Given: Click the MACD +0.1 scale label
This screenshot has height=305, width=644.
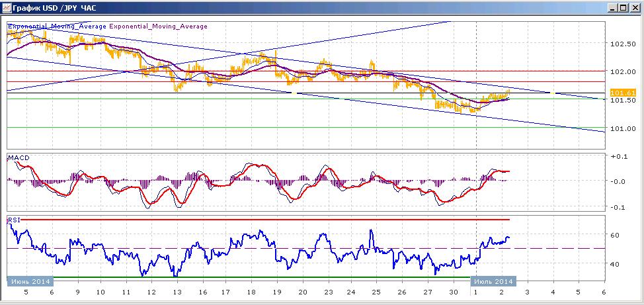Looking at the screenshot, I should [618, 156].
